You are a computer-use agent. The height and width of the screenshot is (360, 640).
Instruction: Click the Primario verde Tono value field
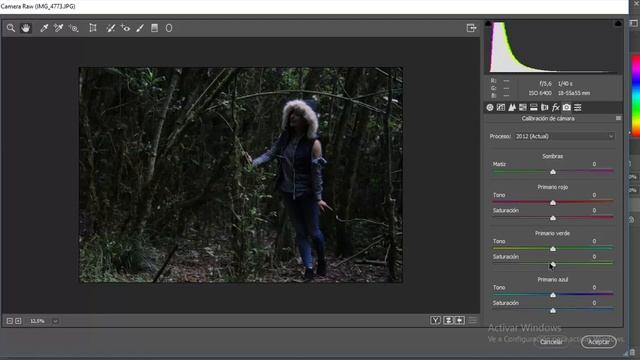(x=594, y=241)
